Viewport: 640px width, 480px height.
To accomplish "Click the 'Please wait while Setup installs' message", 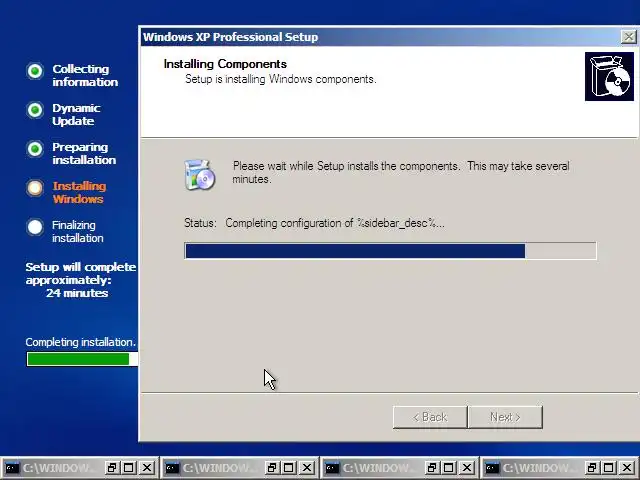I will (400, 172).
